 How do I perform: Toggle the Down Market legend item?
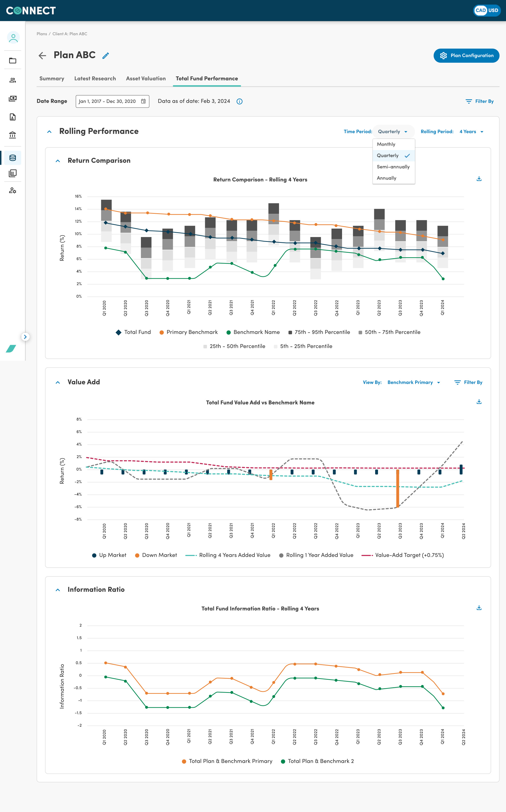pos(156,555)
